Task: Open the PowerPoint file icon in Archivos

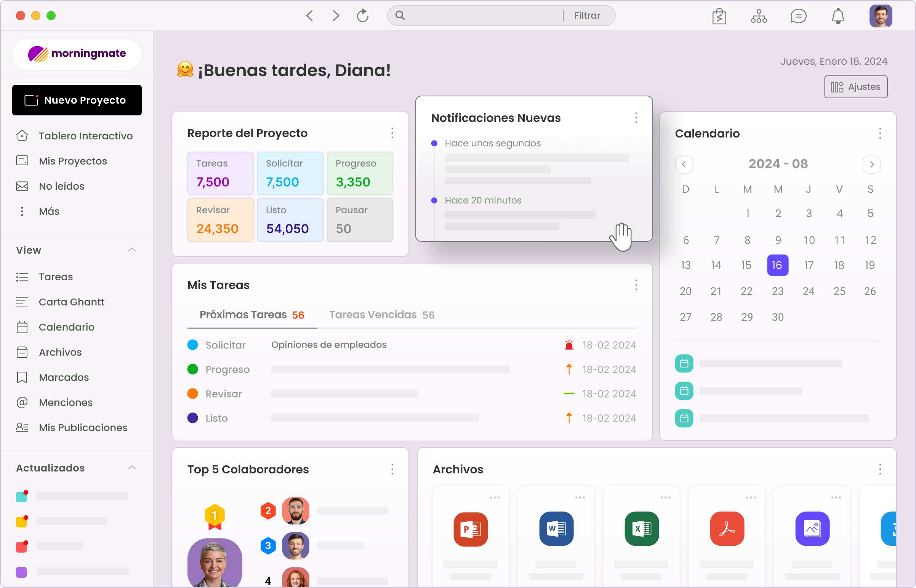Action: pos(471,529)
